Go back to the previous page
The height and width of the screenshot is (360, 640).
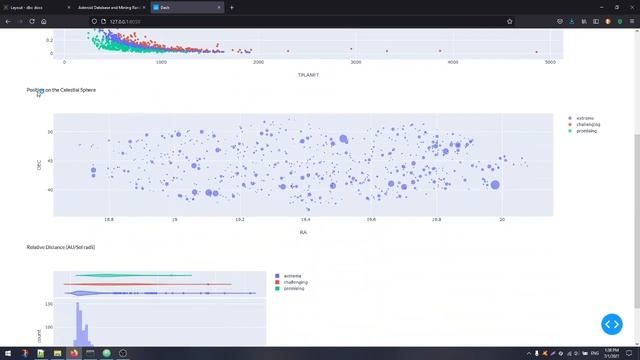click(x=8, y=21)
